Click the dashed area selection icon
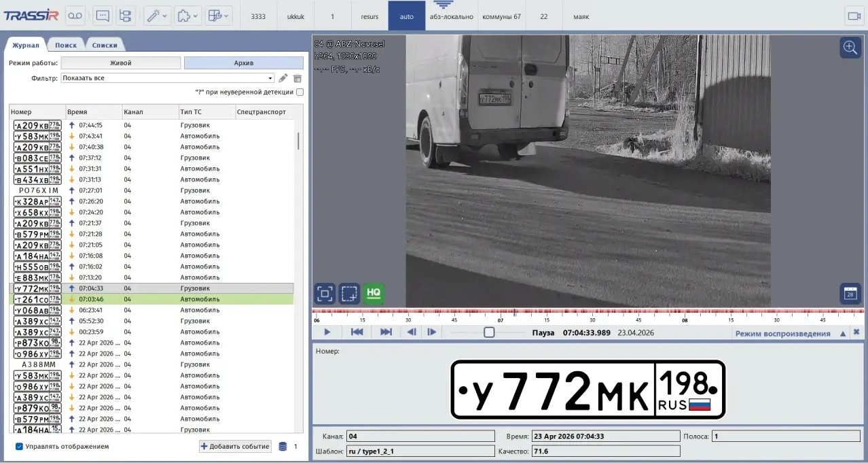Viewport: 868px width, 463px height. [349, 293]
